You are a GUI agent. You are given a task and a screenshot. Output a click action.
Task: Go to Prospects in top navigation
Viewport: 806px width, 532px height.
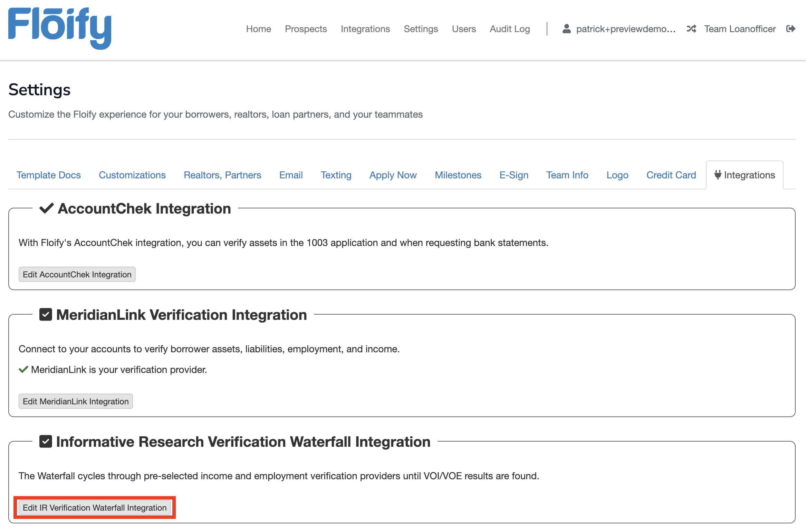click(x=306, y=29)
